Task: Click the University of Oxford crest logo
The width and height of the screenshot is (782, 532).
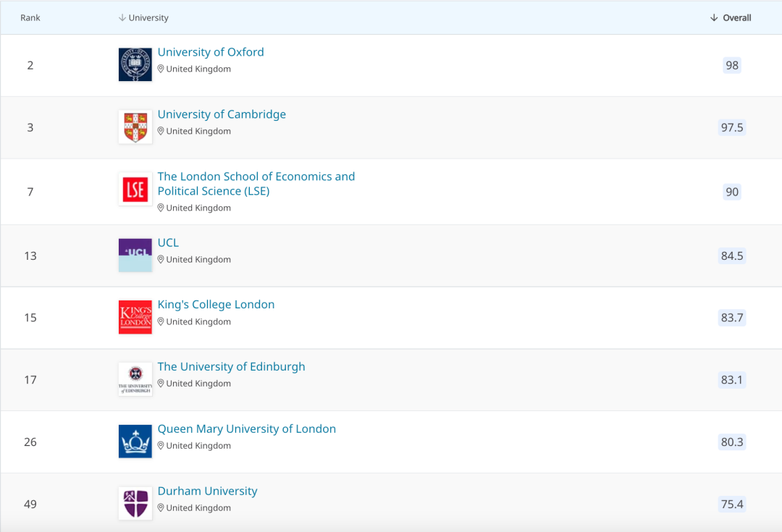Action: click(x=135, y=64)
